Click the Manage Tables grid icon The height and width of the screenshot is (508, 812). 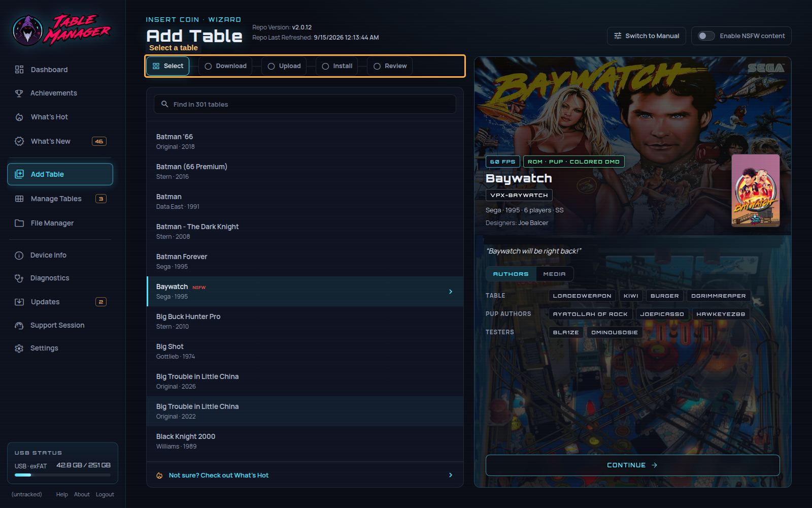(x=19, y=199)
